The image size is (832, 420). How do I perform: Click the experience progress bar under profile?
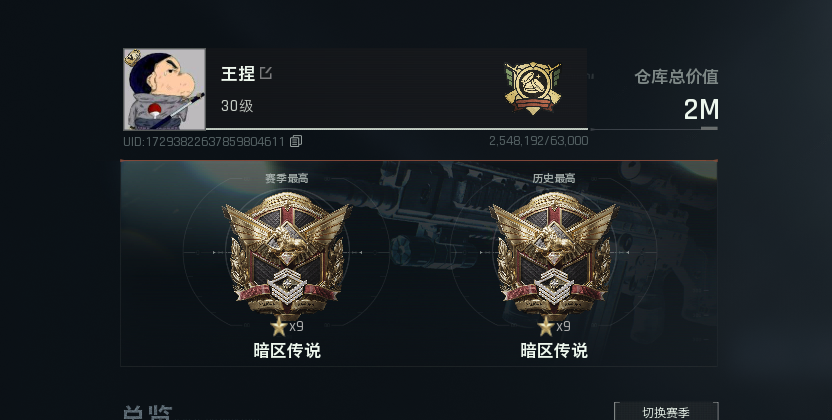click(x=397, y=129)
